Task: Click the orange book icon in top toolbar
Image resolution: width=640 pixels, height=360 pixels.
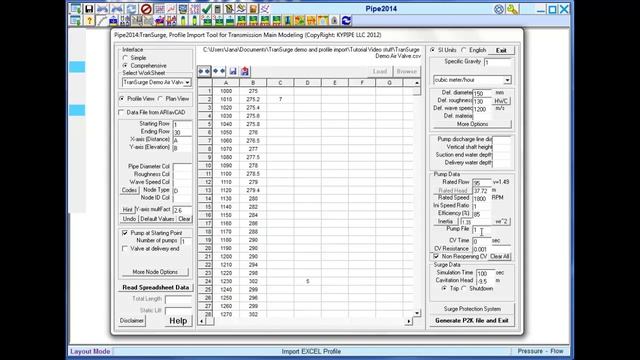Action: (253, 9)
